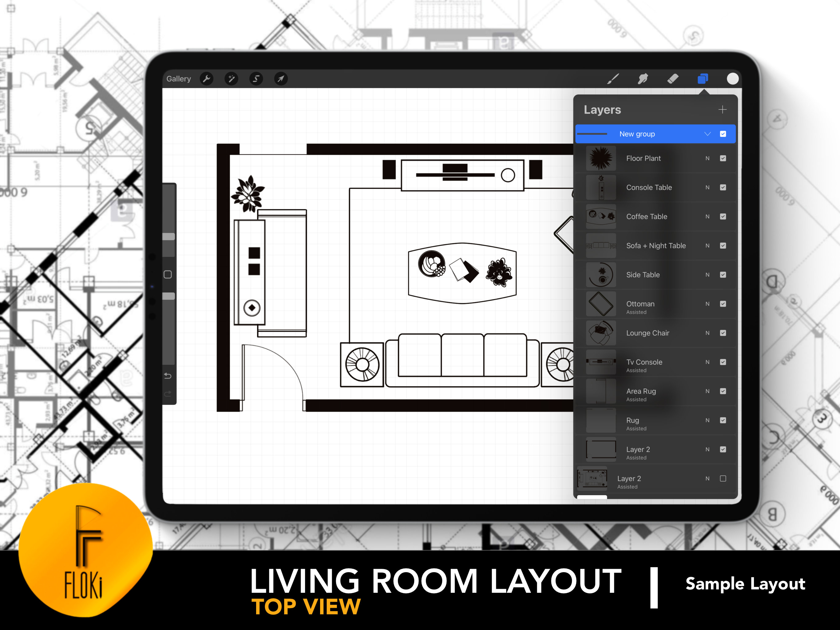
Task: Open the Adjustments magic wand menu
Action: (x=231, y=79)
